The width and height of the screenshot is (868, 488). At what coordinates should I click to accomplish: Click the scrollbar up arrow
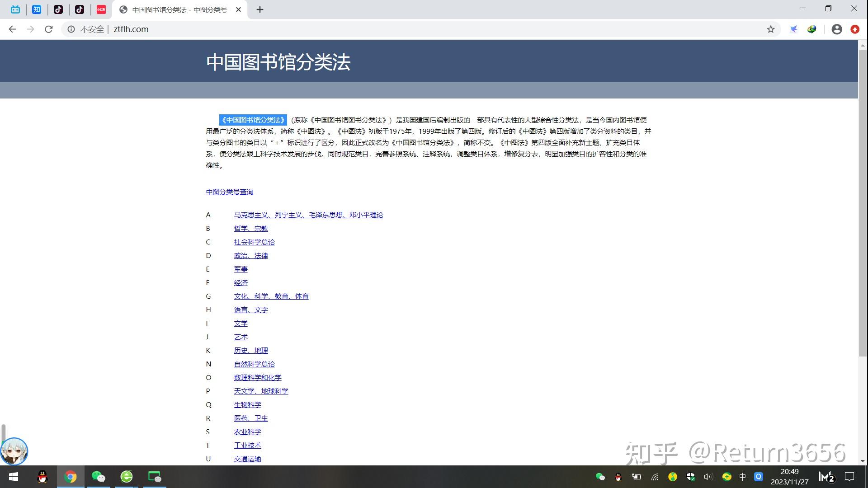click(863, 45)
